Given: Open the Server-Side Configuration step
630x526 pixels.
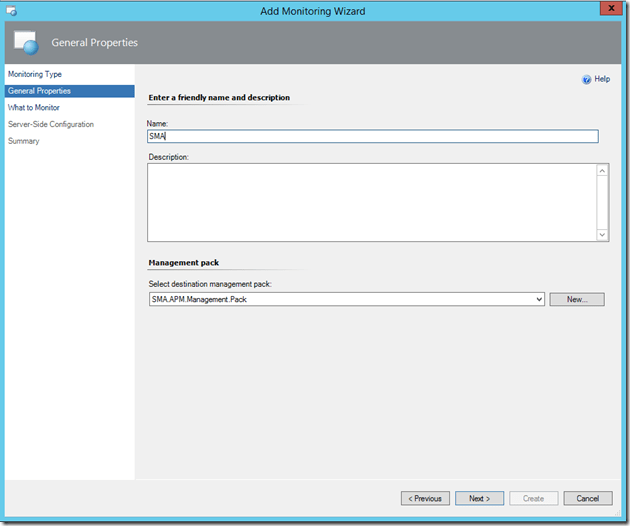Looking at the screenshot, I should pyautogui.click(x=51, y=124).
